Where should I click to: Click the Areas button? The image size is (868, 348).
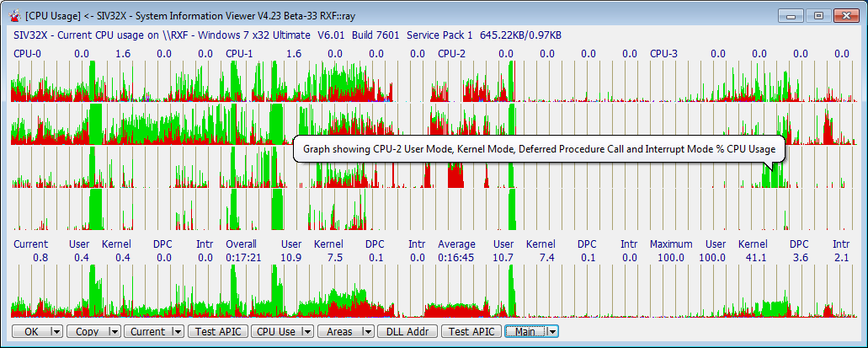coord(339,332)
